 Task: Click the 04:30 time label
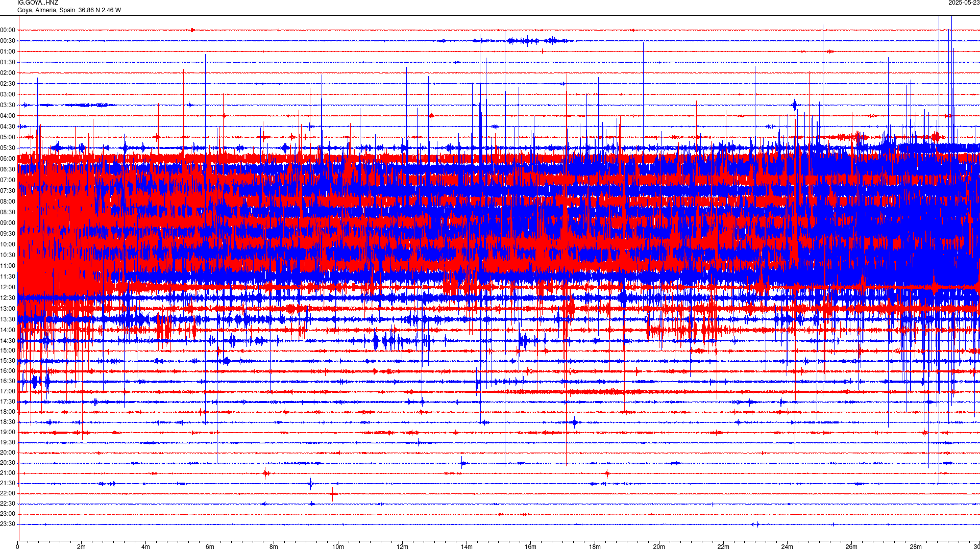8,127
